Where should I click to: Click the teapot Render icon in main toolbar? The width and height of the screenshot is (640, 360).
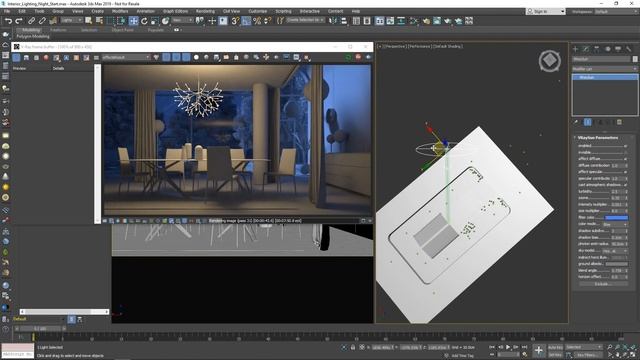coord(448,21)
